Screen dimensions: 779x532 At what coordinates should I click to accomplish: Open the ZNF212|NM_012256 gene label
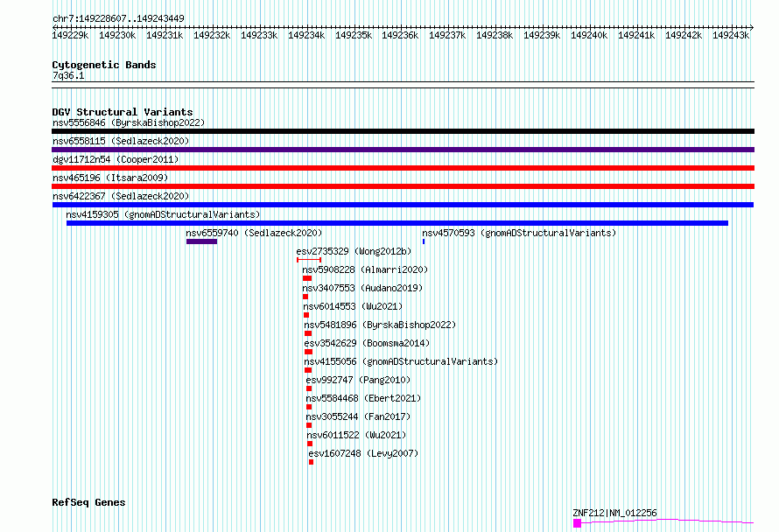(x=614, y=513)
